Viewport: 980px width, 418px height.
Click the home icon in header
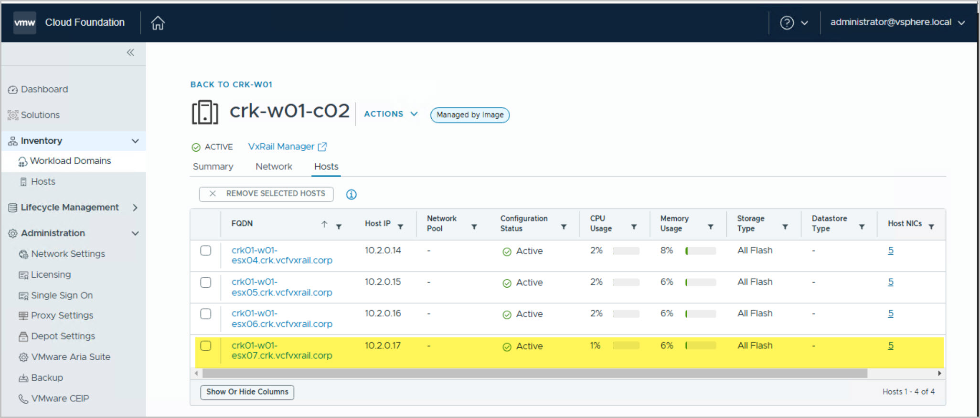point(158,23)
